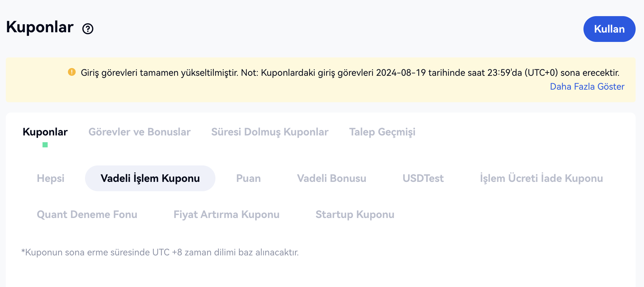Image resolution: width=644 pixels, height=287 pixels.
Task: Select İşlem Ücreti İade Kuponu filter
Action: tap(541, 178)
